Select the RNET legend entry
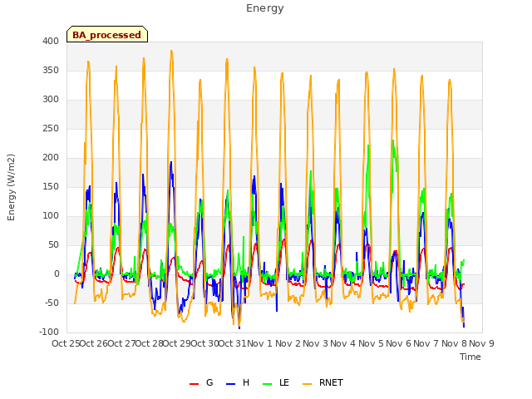This screenshot has height=399, width=532. coord(323,382)
